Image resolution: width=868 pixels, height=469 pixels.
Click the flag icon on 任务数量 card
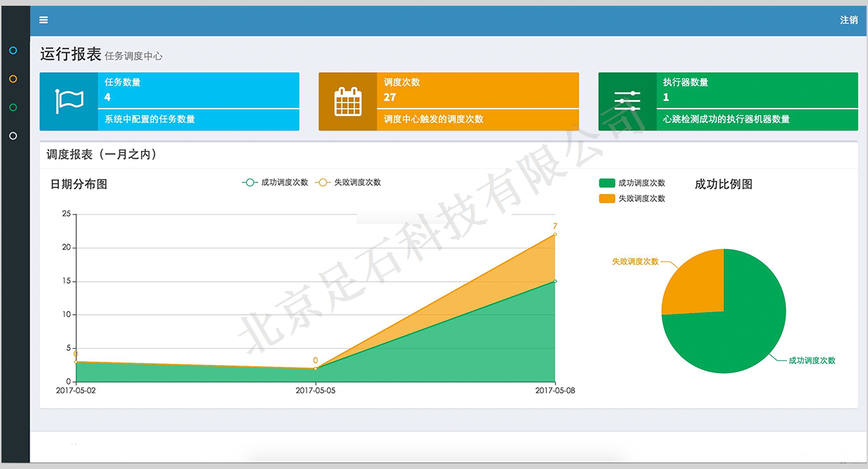[69, 102]
